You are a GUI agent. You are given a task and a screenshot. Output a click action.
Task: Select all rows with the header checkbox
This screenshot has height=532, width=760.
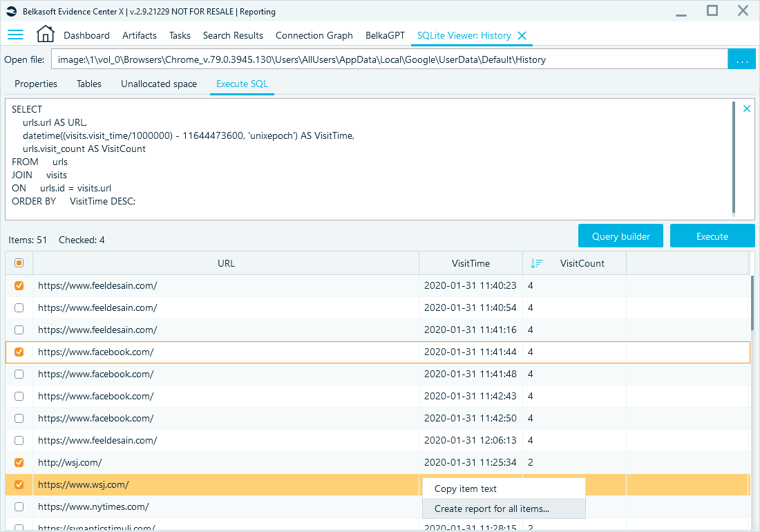tap(19, 263)
